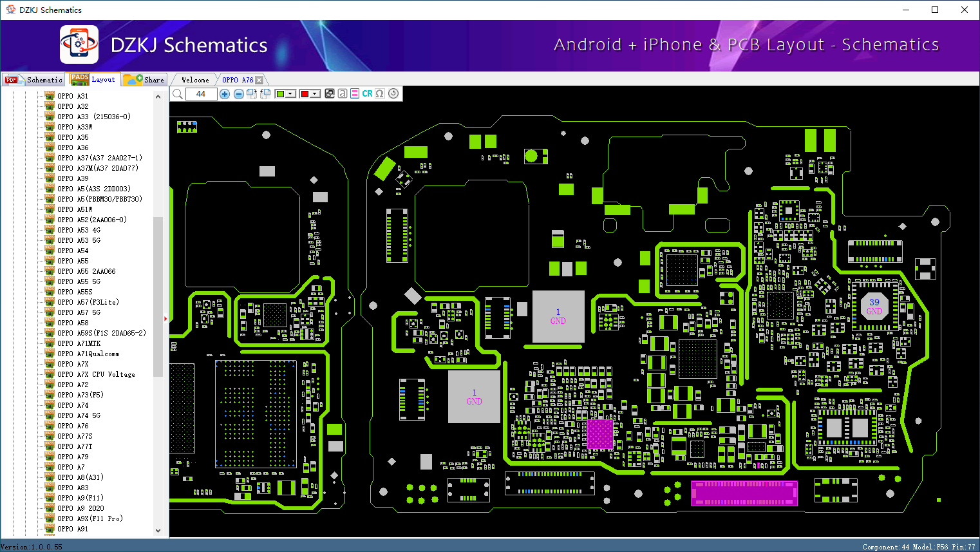
Task: Choose 'OPPO A51W' in the device list
Action: tap(75, 209)
